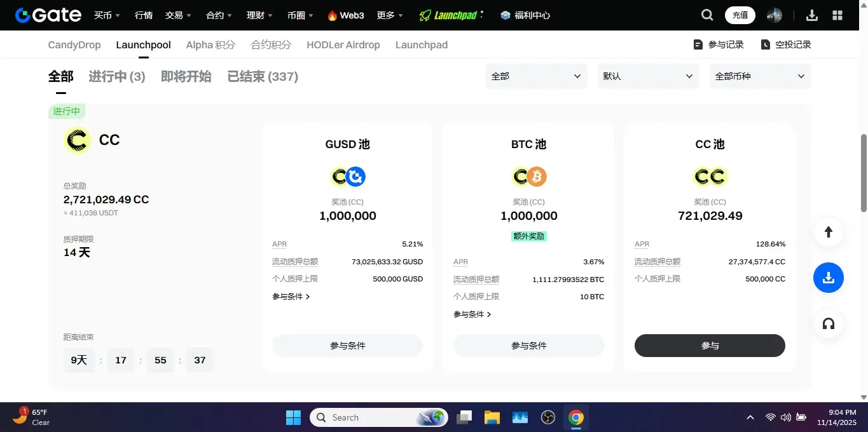The width and height of the screenshot is (868, 432).
Task: Click the Launchpad rocket icon
Action: [x=425, y=15]
